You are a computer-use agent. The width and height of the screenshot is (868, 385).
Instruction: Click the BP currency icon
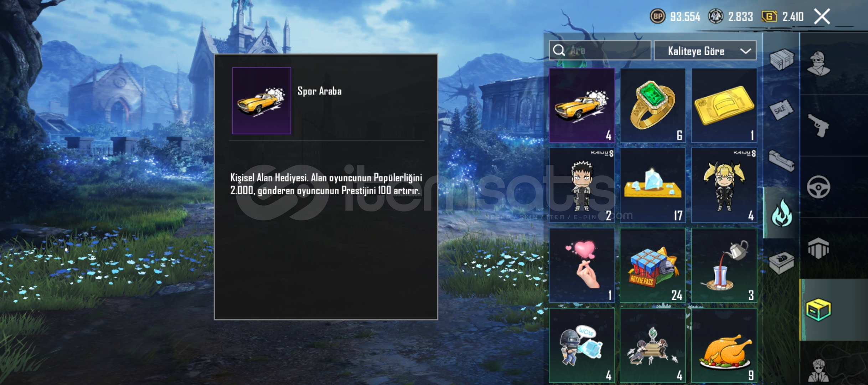tap(657, 16)
